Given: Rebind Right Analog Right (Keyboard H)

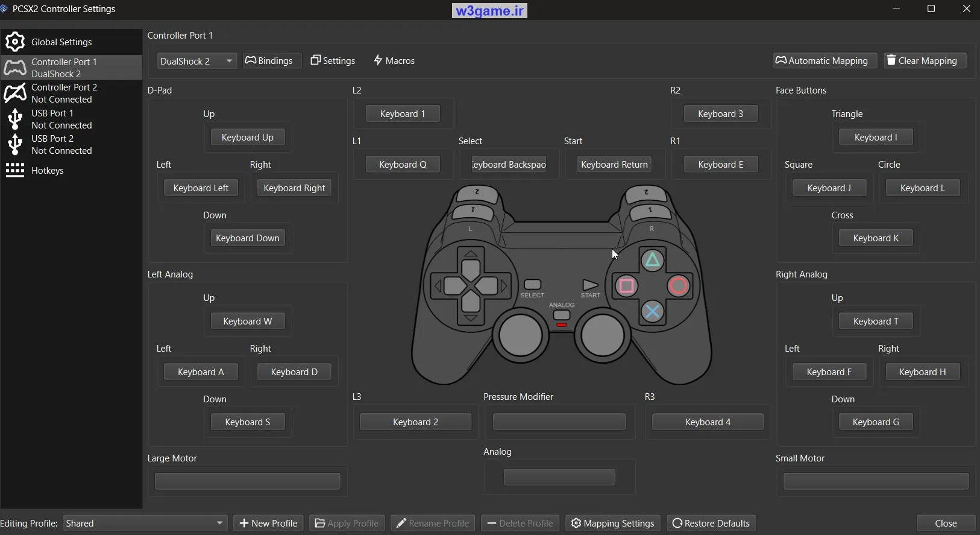Looking at the screenshot, I should tap(923, 372).
